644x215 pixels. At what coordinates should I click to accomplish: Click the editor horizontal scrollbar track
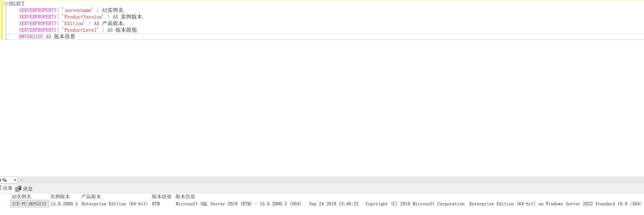click(325, 180)
